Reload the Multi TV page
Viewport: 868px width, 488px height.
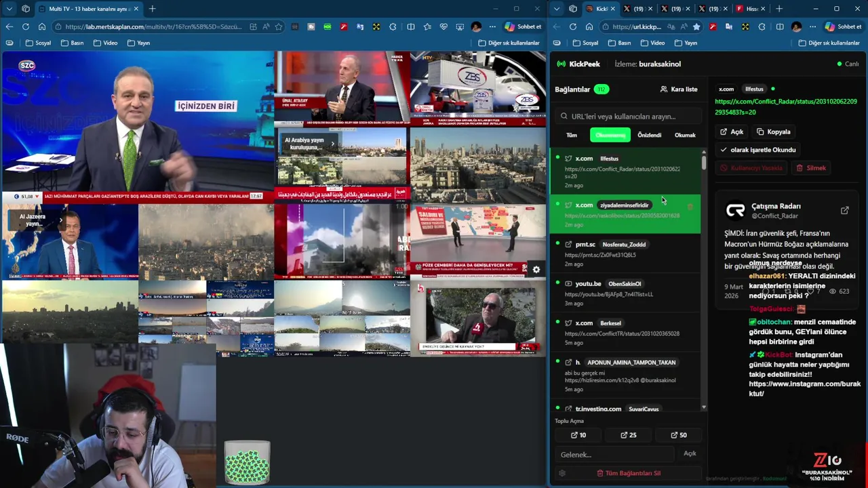[25, 26]
